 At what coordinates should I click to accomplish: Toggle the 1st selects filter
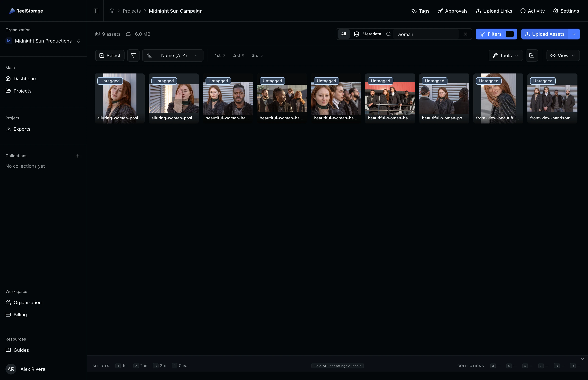pos(219,55)
